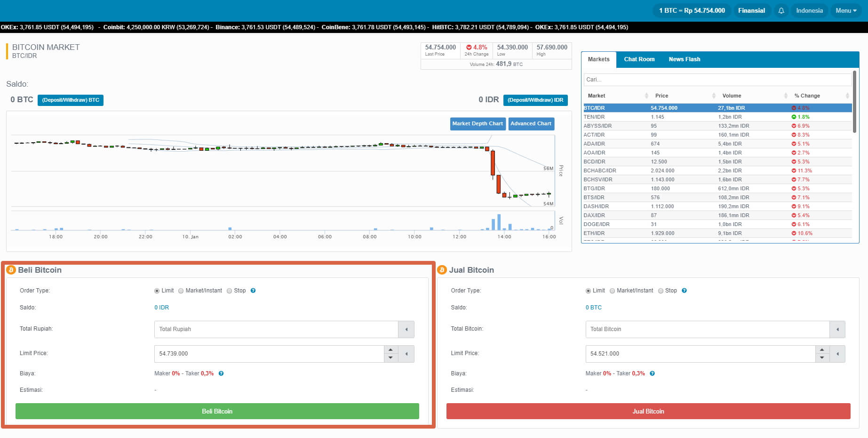Viewport: 868px width, 438px height.
Task: Click the Bitcoin icon beside Jual Bitcoin
Action: 442,270
